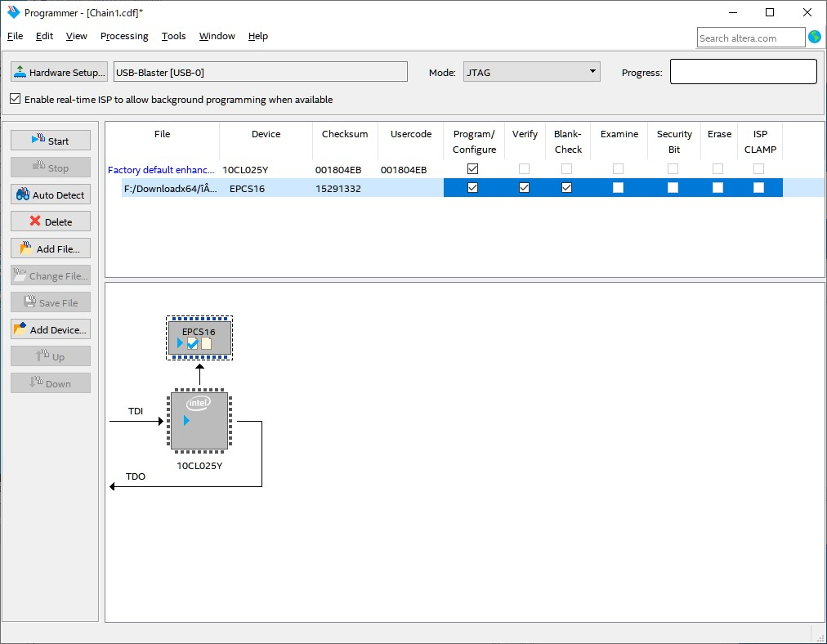Viewport: 827px width, 644px height.
Task: Open the Add Device dialog
Action: point(51,329)
